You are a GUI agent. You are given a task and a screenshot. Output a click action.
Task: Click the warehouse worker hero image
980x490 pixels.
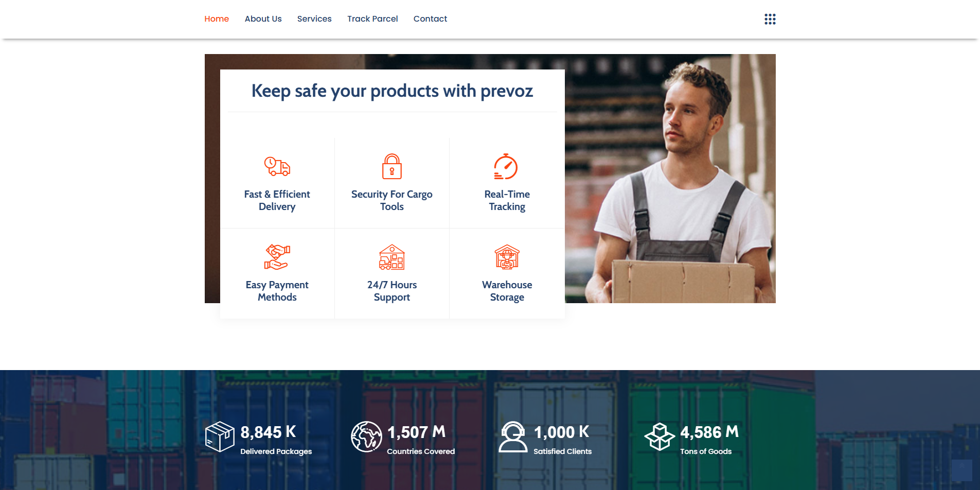(x=674, y=180)
